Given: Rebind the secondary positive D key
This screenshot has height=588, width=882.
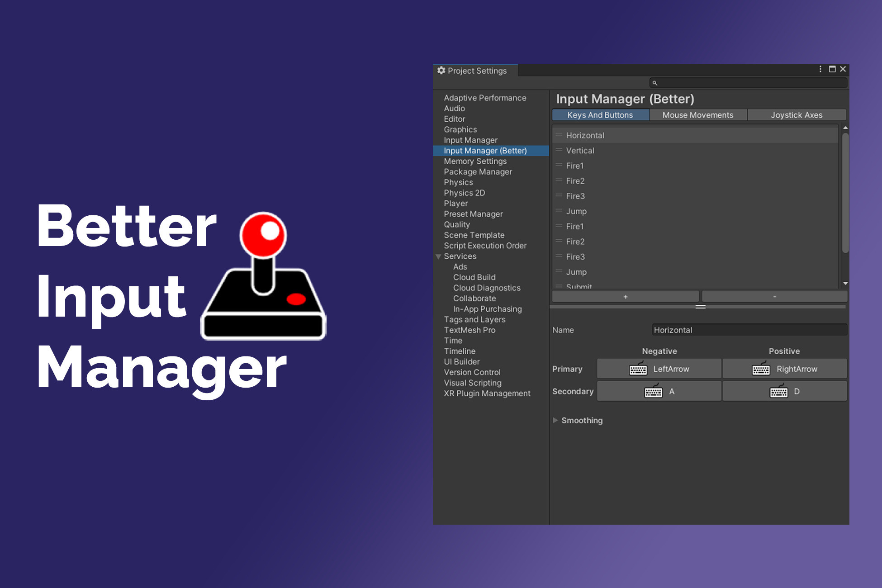Looking at the screenshot, I should tap(784, 391).
